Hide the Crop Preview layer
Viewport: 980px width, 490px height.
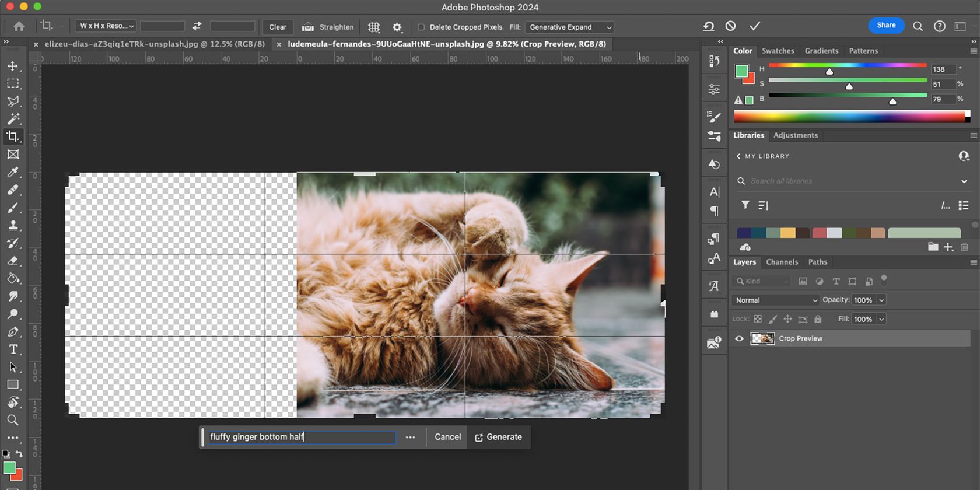[739, 338]
